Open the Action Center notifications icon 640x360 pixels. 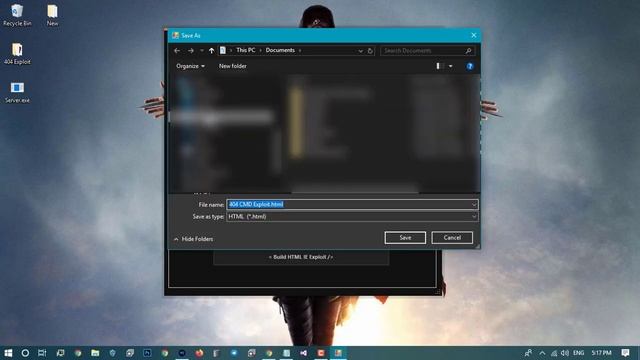tap(625, 353)
